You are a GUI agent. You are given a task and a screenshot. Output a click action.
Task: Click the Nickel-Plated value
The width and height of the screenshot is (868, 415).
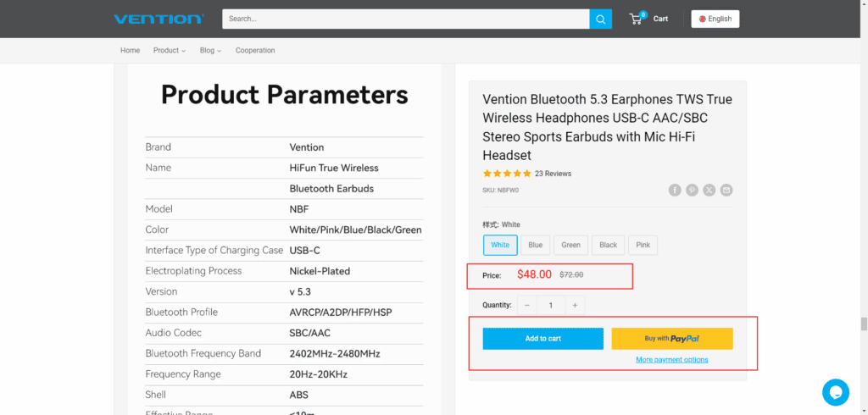pos(320,271)
